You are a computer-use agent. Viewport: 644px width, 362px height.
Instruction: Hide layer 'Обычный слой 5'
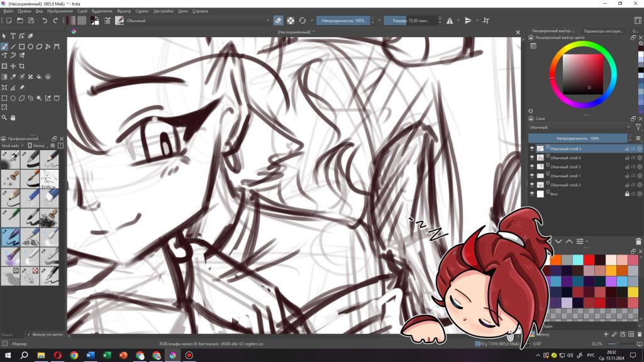coord(532,148)
